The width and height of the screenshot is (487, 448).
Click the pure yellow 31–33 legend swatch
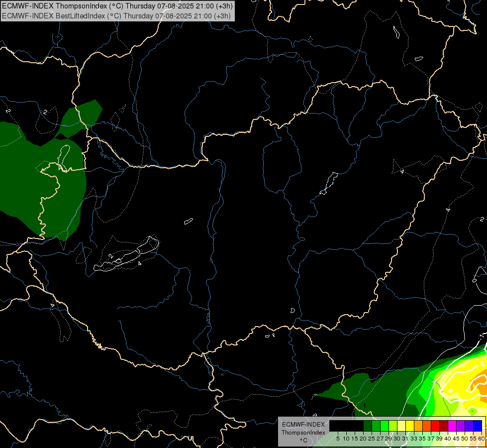[x=410, y=426]
